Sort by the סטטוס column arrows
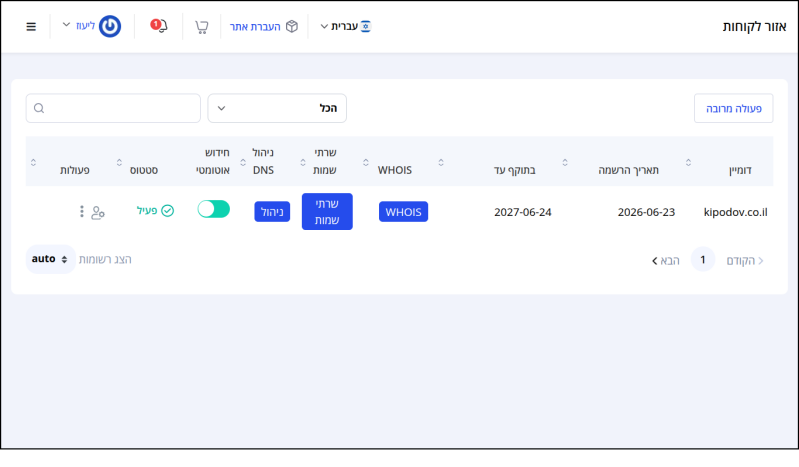The height and width of the screenshot is (467, 799). click(x=119, y=162)
